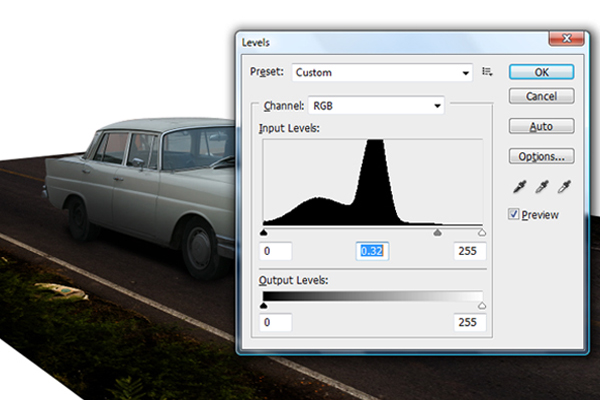Click the input shadow field showing 0

[276, 251]
